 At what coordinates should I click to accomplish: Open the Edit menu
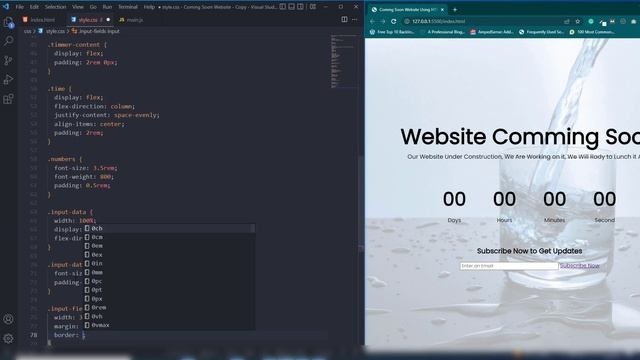pos(34,7)
